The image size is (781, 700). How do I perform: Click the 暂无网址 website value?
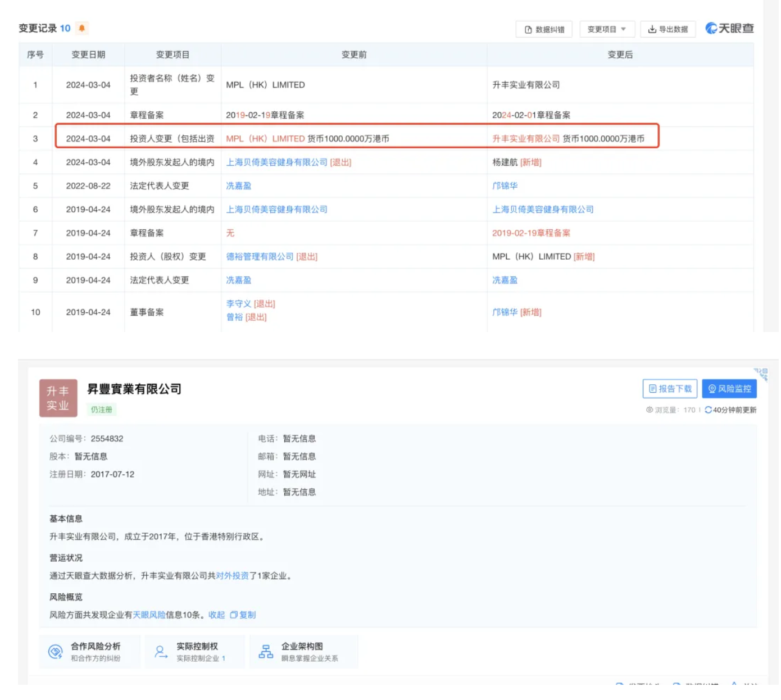(x=299, y=474)
